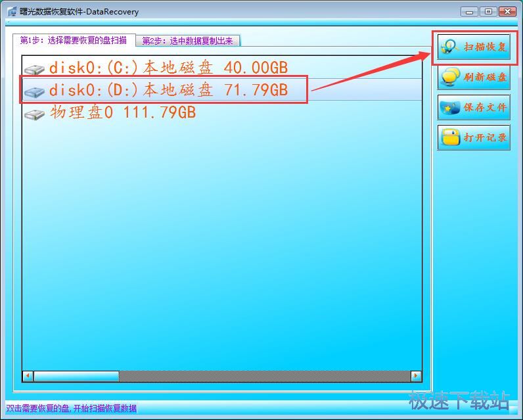Image resolution: width=523 pixels, height=420 pixels.
Task: Click the drive icon beside D: disk
Action: click(34, 91)
